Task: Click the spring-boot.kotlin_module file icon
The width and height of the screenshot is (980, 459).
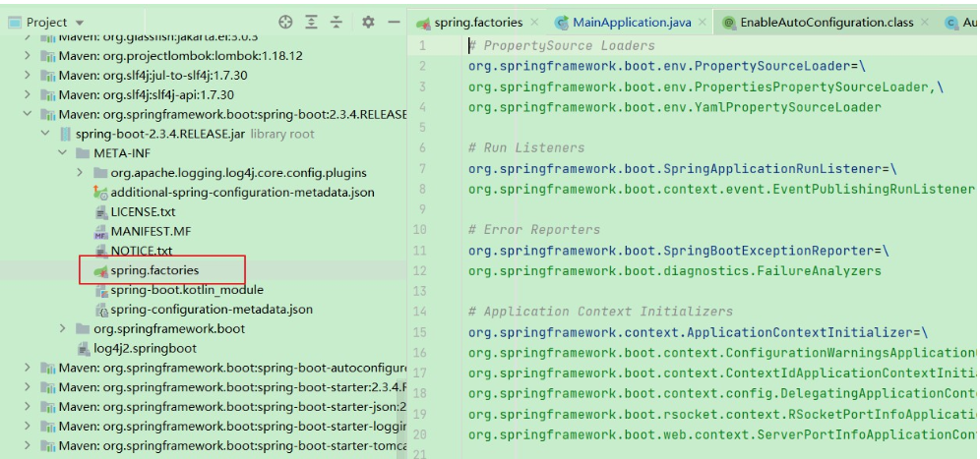Action: click(x=100, y=290)
